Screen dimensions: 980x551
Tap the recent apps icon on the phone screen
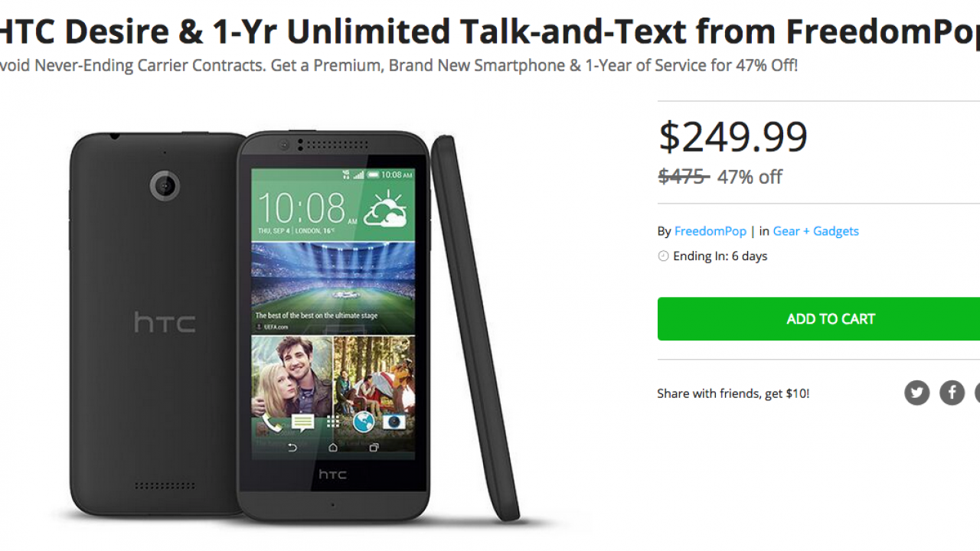[374, 448]
